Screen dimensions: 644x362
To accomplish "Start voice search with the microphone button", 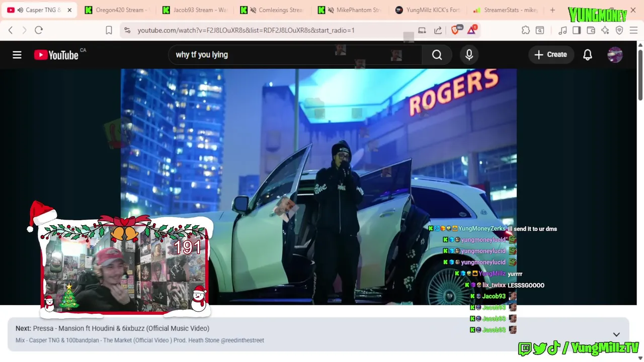I will point(469,54).
